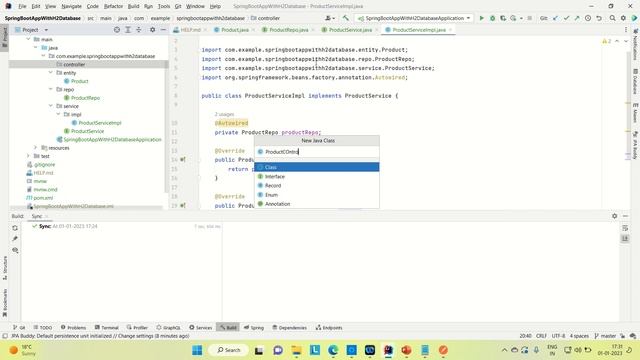The height and width of the screenshot is (360, 640).
Task: Open Search Everywhere magnifier icon
Action: (x=613, y=18)
